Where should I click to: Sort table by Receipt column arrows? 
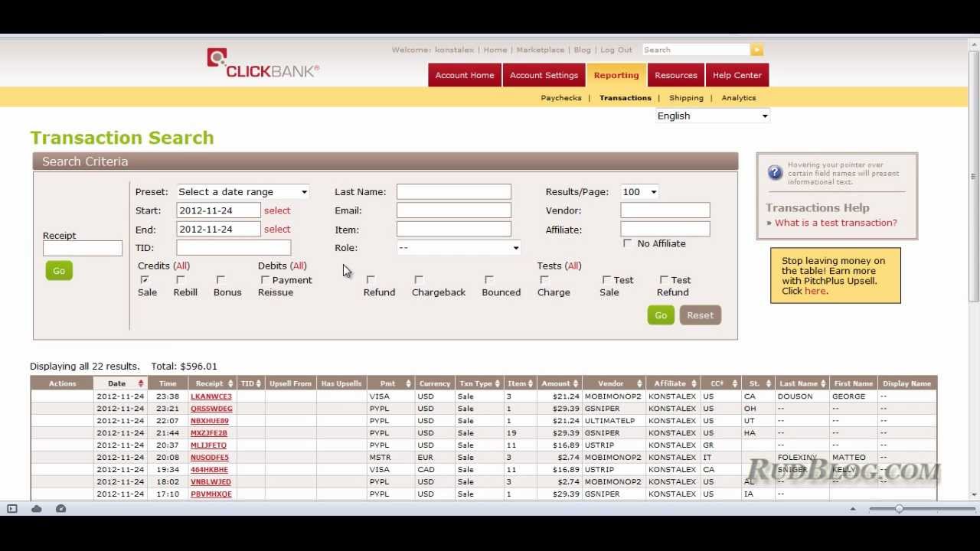point(231,383)
